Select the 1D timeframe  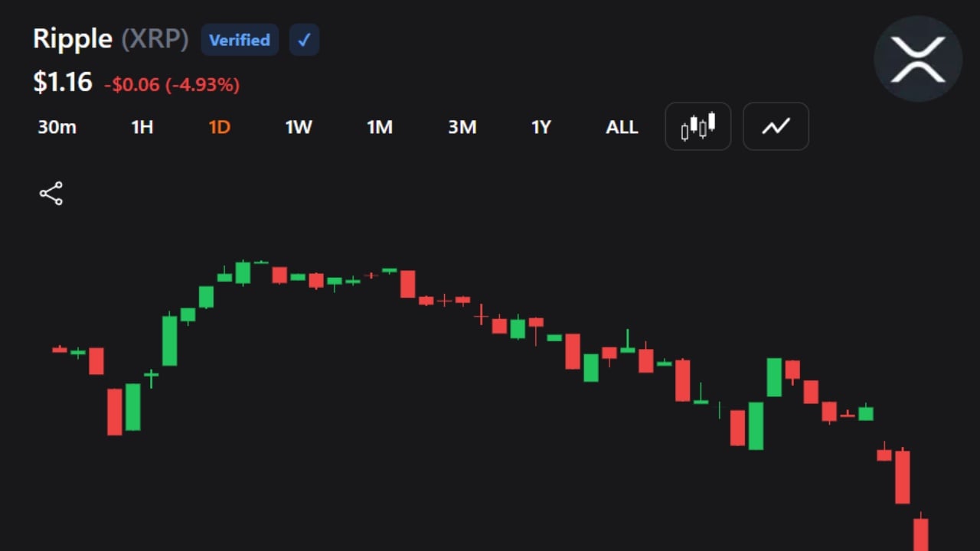point(220,127)
